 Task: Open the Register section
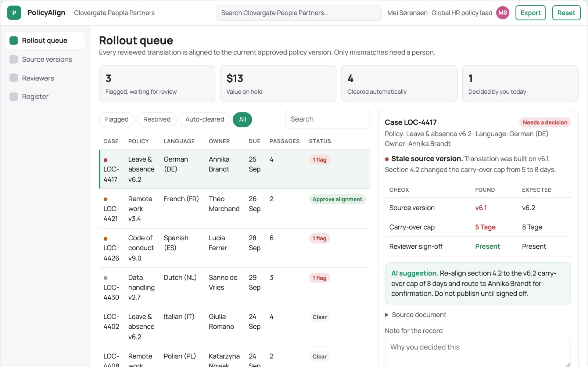(45, 97)
